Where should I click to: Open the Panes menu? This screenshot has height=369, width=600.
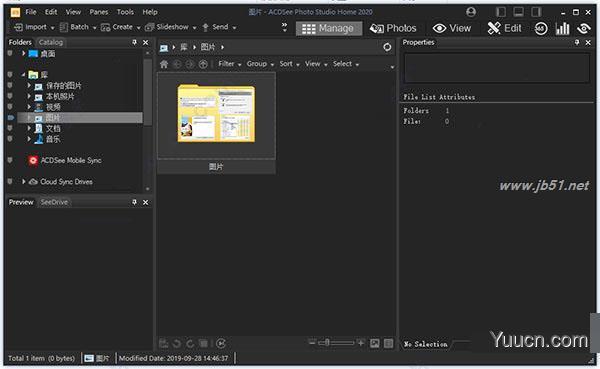[x=99, y=12]
